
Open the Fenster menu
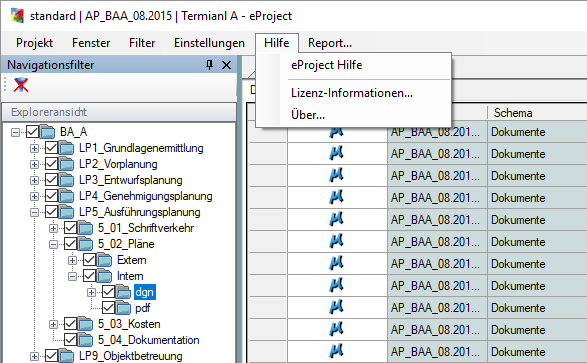click(x=91, y=43)
